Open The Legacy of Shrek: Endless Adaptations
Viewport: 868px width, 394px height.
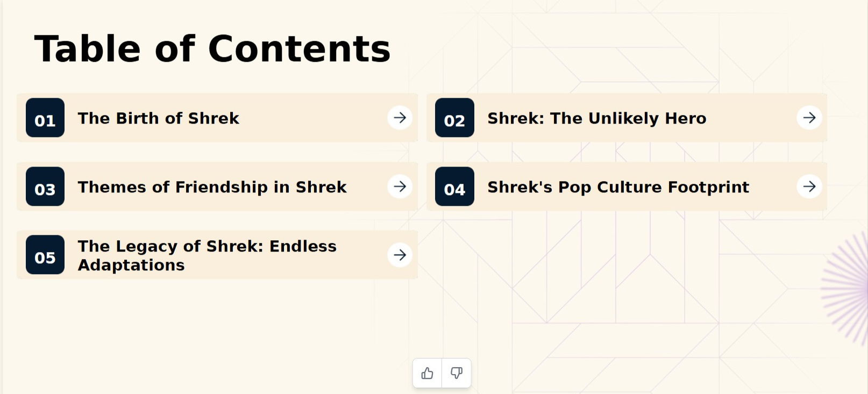point(207,255)
